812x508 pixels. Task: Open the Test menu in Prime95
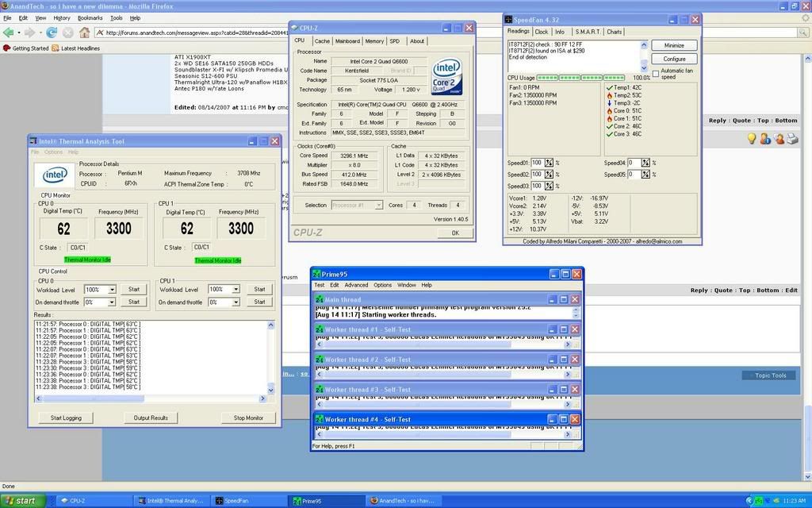(319, 285)
